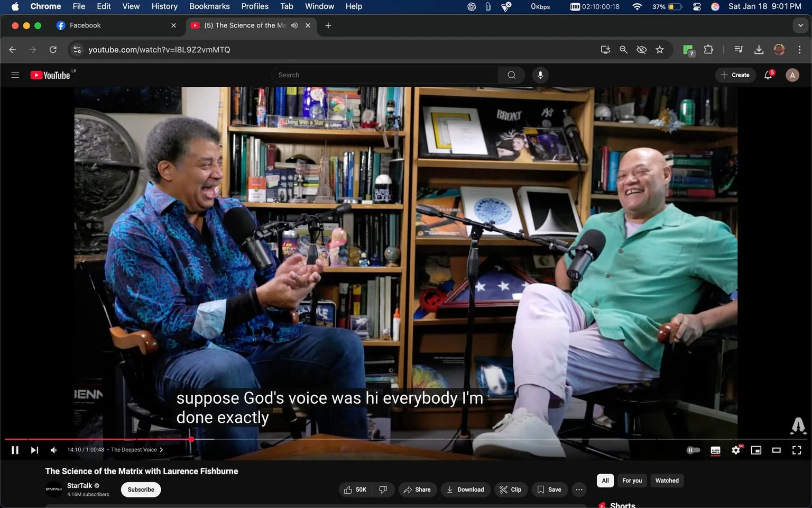The width and height of the screenshot is (812, 508).
Task: Switch to theater mode view
Action: (x=776, y=450)
